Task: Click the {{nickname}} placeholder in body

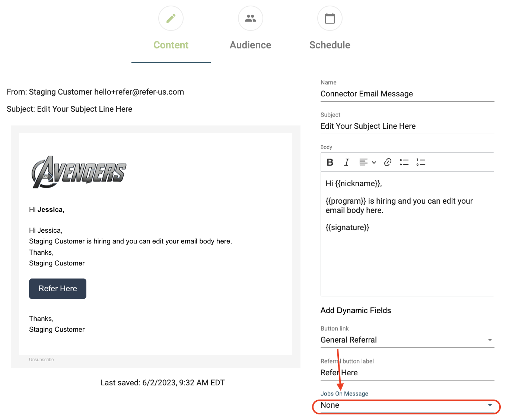Action: (x=357, y=184)
